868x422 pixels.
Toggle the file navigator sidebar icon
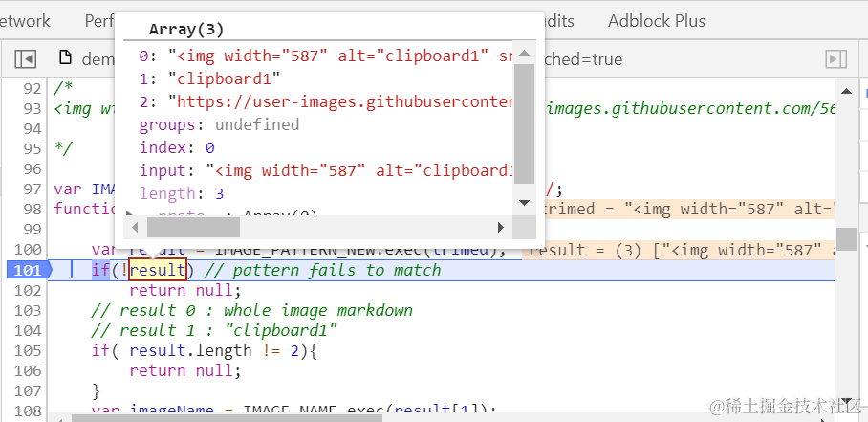pos(26,58)
